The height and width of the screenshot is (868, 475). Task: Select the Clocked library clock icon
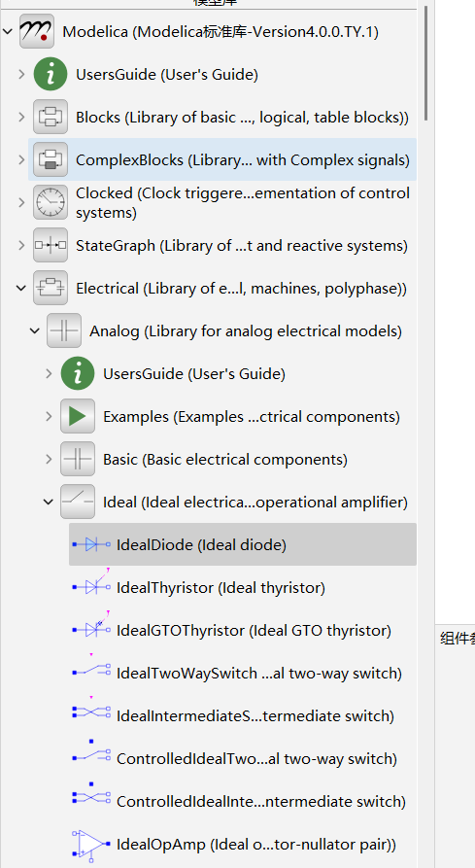coord(51,202)
